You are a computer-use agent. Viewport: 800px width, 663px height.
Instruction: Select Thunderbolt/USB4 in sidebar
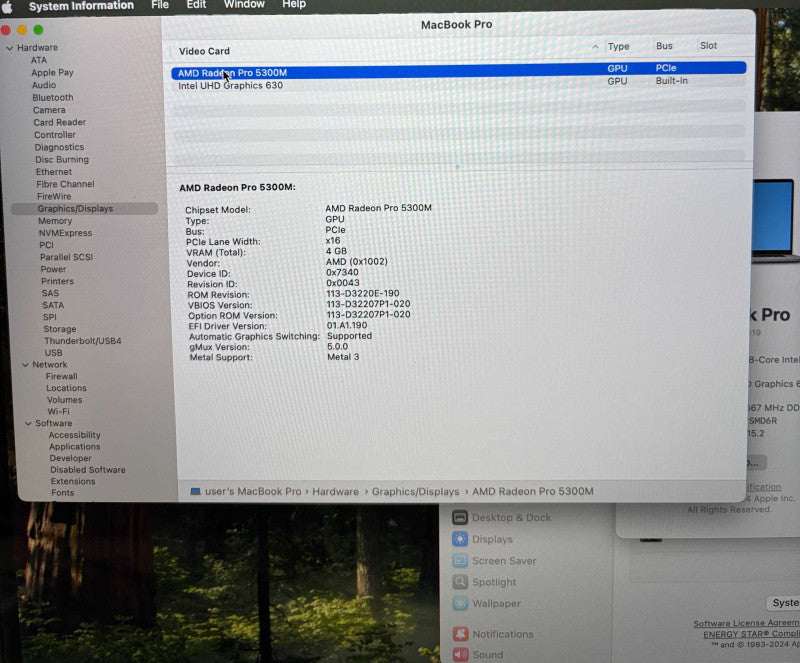pos(83,341)
